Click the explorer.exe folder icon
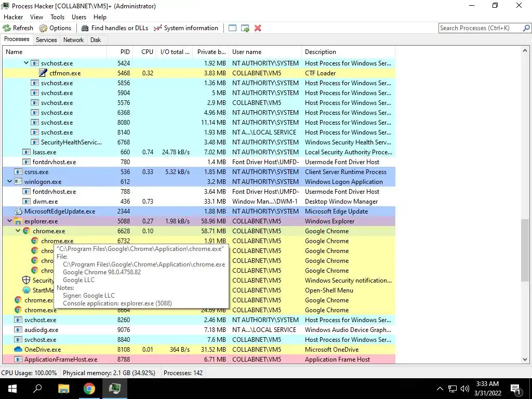 (18, 221)
